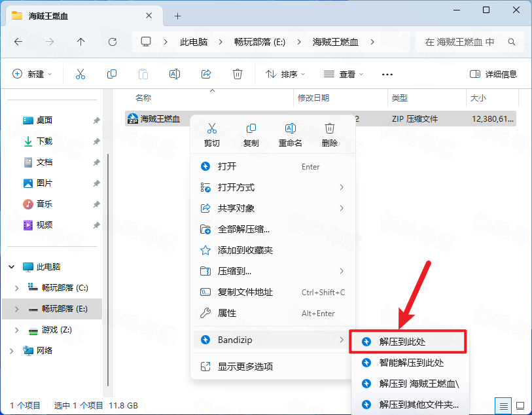
Task: Click the 此电脑 breadcrumb in address bar
Action: 194,42
